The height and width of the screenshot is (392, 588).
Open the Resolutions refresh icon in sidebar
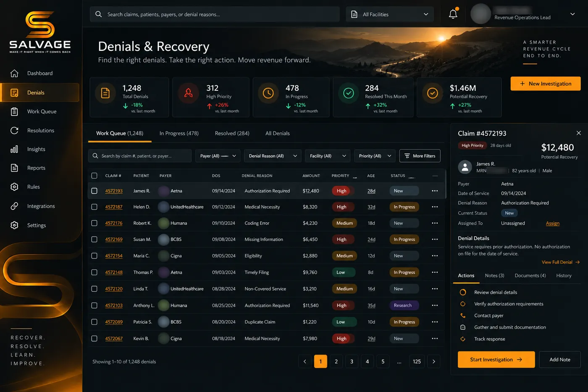click(14, 130)
